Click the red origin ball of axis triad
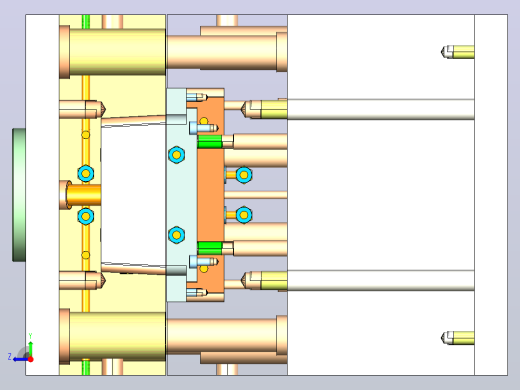 [x=31, y=359]
